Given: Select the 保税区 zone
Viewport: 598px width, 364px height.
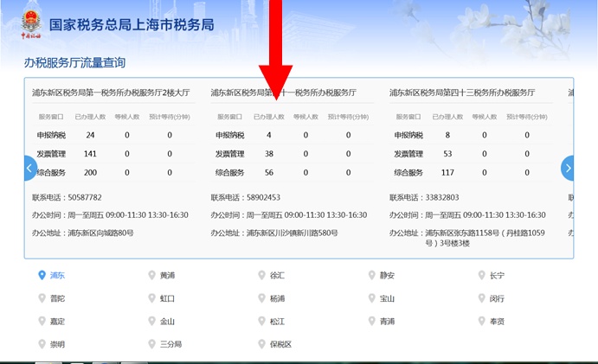Looking at the screenshot, I should pyautogui.click(x=280, y=344).
